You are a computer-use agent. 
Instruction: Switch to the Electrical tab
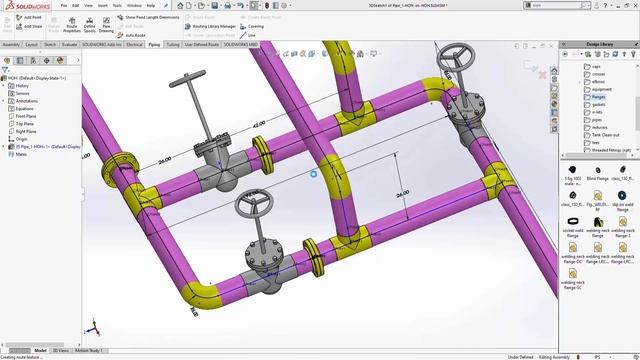134,44
